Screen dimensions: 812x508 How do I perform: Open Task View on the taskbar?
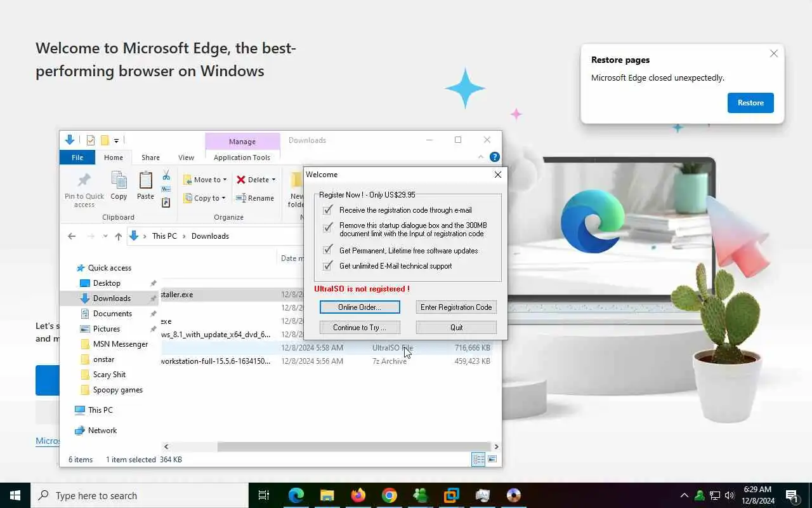tap(264, 495)
